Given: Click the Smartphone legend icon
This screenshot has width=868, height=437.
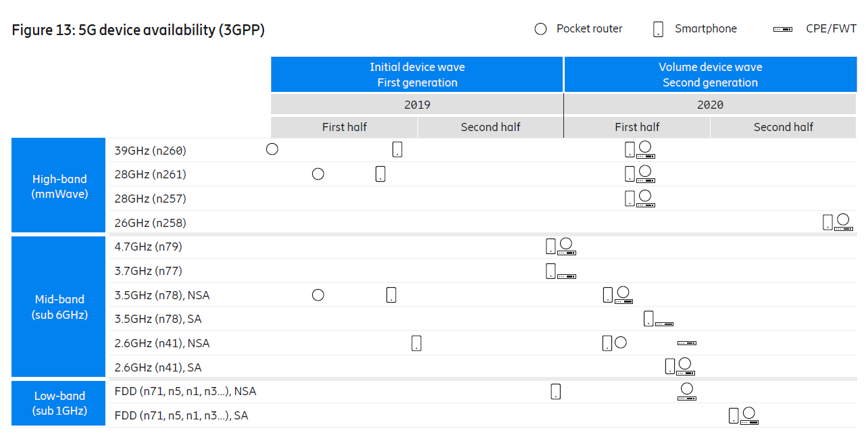Looking at the screenshot, I should pyautogui.click(x=658, y=29).
